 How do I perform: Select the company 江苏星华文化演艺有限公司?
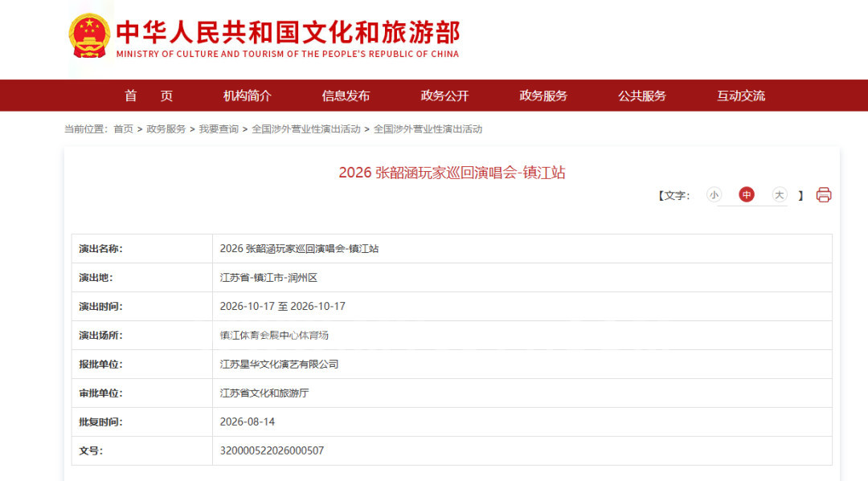(x=279, y=365)
